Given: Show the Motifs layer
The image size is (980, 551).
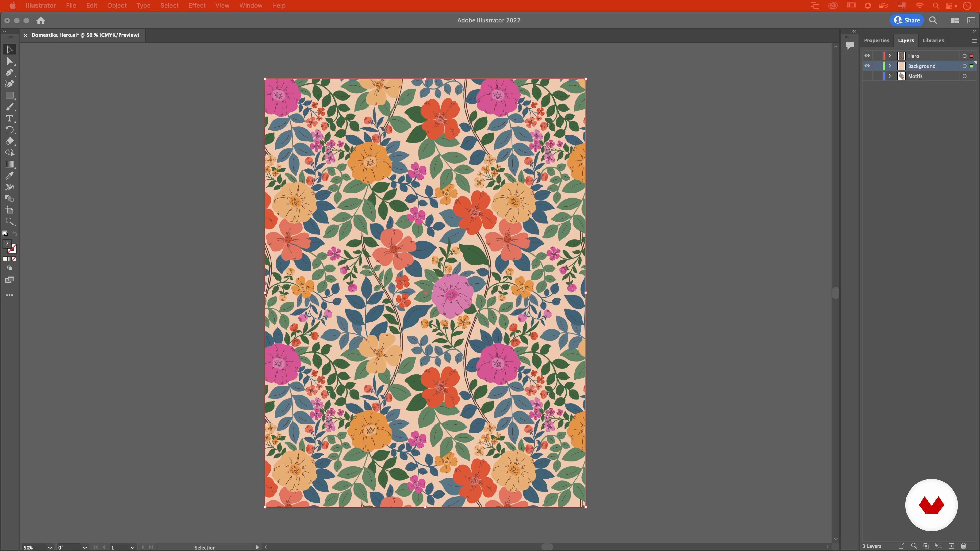Looking at the screenshot, I should click(867, 76).
